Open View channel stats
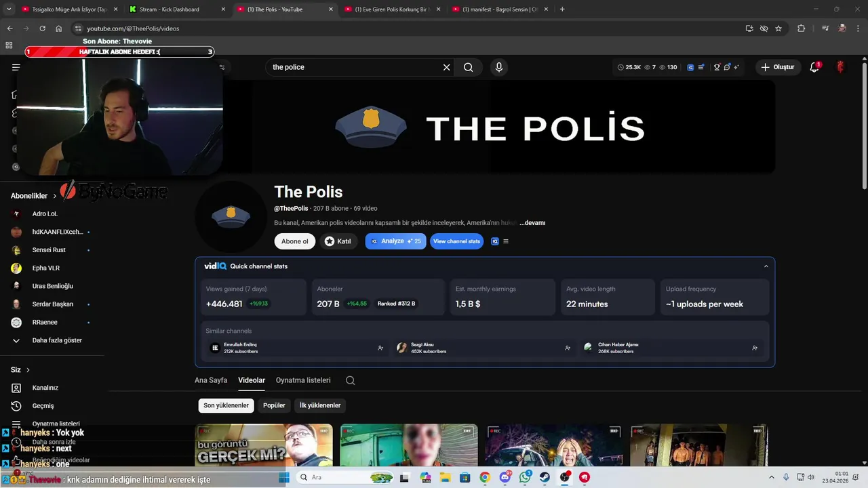 (x=457, y=241)
